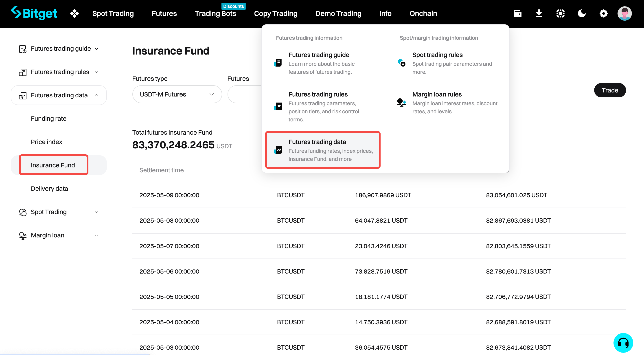This screenshot has width=644, height=355.
Task: Open the wallet icon in header
Action: click(517, 13)
